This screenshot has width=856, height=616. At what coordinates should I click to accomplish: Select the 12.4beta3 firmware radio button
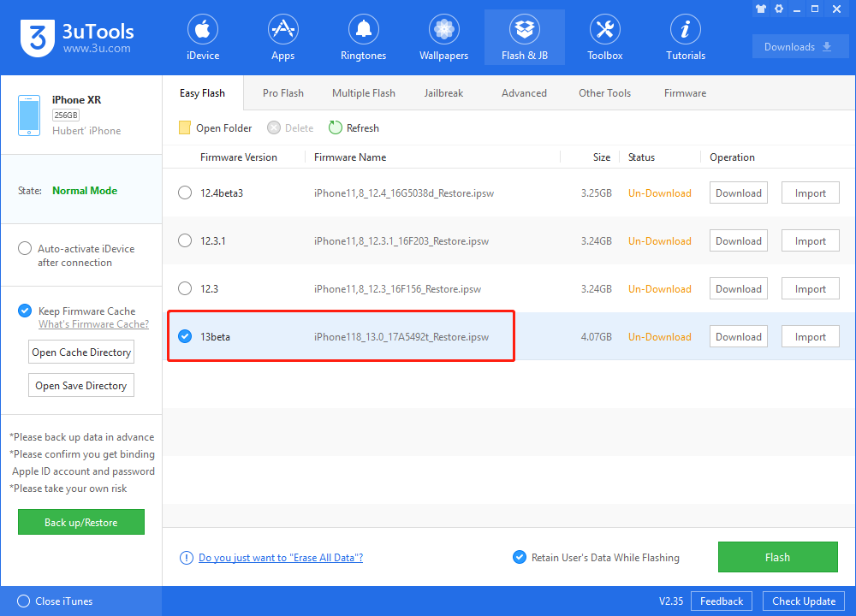[x=185, y=193]
